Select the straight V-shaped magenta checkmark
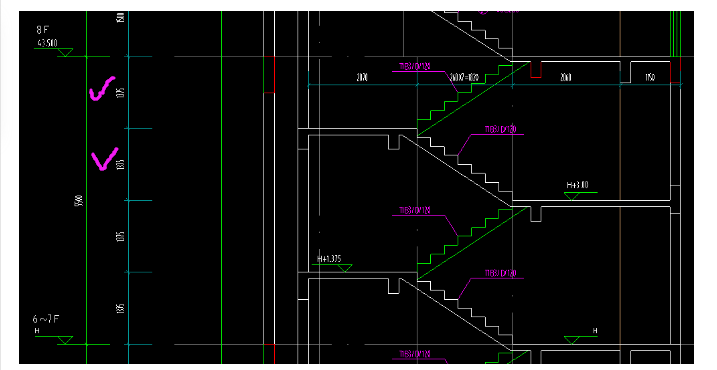Image resolution: width=717 pixels, height=370 pixels. [x=105, y=158]
